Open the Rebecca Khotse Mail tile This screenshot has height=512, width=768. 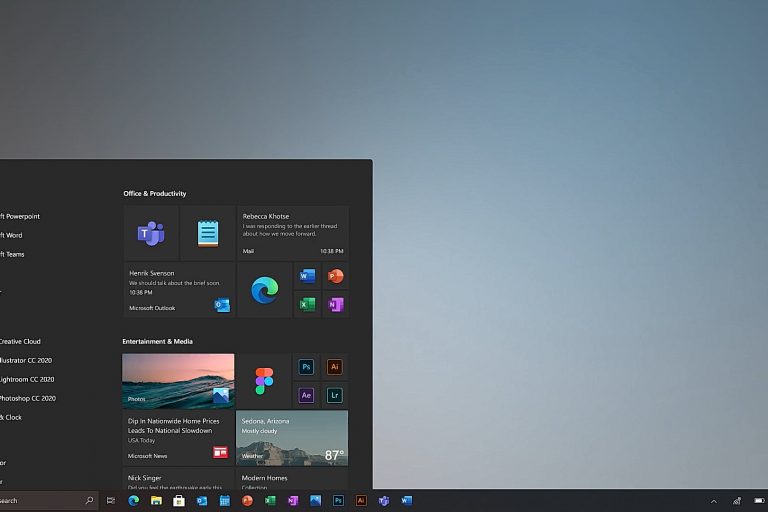(x=293, y=233)
